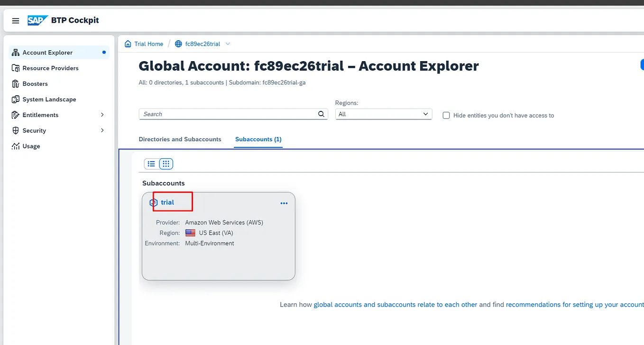644x345 pixels.
Task: Open the trial subaccount link
Action: coord(167,202)
